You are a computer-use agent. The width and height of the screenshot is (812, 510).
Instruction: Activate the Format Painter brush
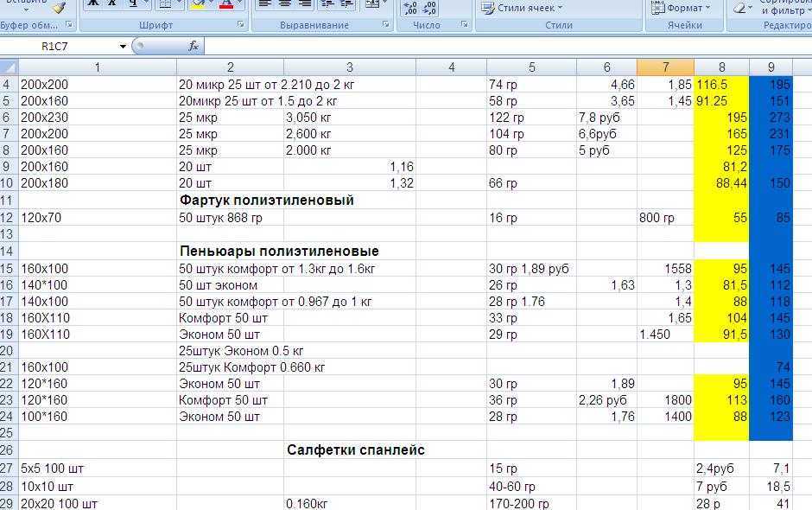click(x=60, y=7)
